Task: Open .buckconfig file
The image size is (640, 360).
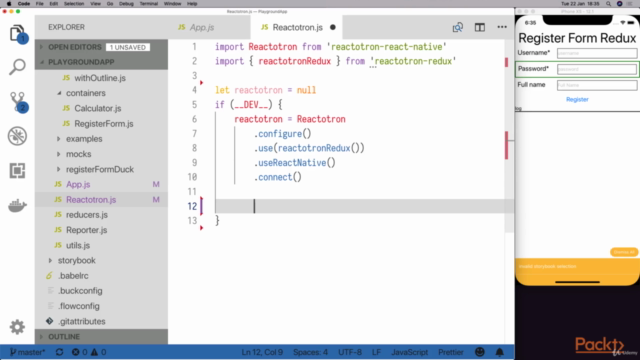Action: pyautogui.click(x=101, y=291)
